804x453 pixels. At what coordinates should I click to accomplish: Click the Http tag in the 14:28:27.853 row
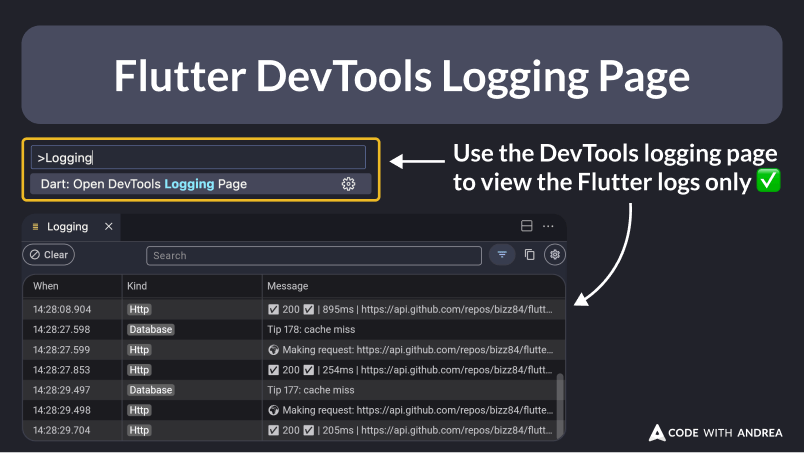[x=139, y=370]
